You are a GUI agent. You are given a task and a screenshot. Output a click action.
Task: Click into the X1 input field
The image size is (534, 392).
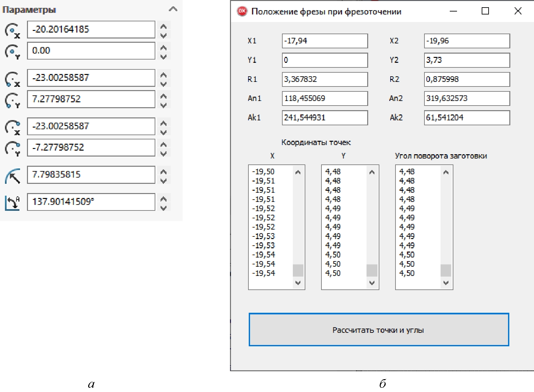click(324, 41)
